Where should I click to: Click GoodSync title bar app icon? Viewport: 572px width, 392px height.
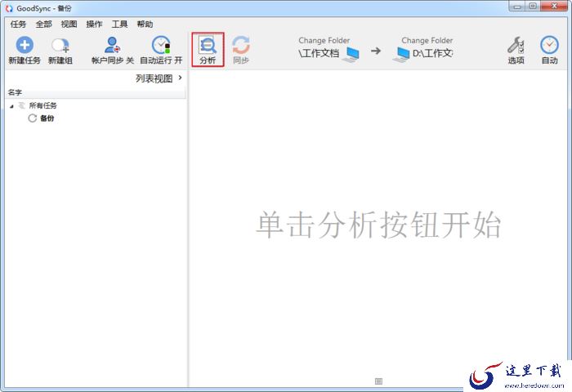9,8
